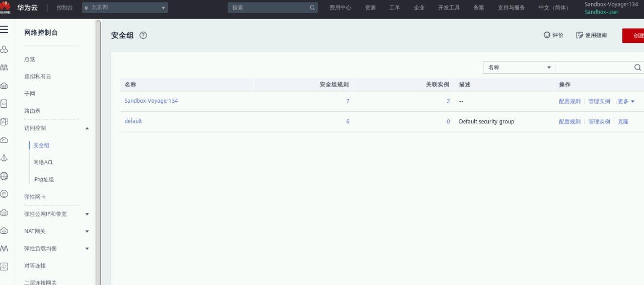Open 备案 in top menu
This screenshot has width=644, height=285.
[478, 8]
